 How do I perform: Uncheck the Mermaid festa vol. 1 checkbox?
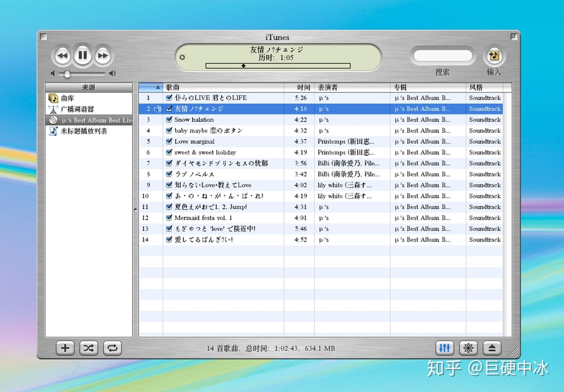pyautogui.click(x=169, y=218)
